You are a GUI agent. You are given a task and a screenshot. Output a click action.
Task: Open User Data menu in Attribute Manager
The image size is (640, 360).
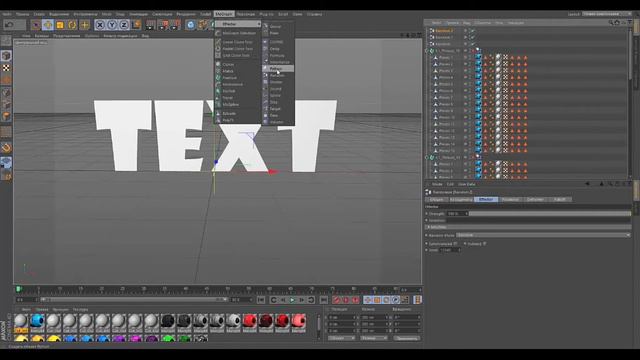point(466,184)
